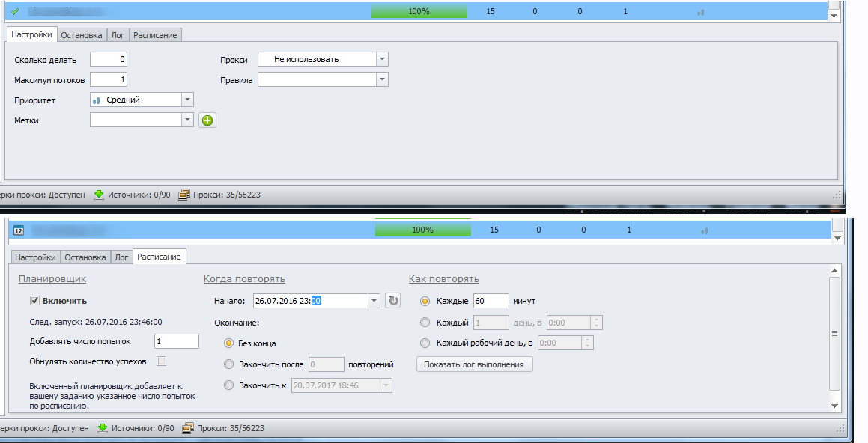Screen dimensions: 868x443
Task: Click the priority bars icon in the checkmark task row
Action: click(x=700, y=12)
